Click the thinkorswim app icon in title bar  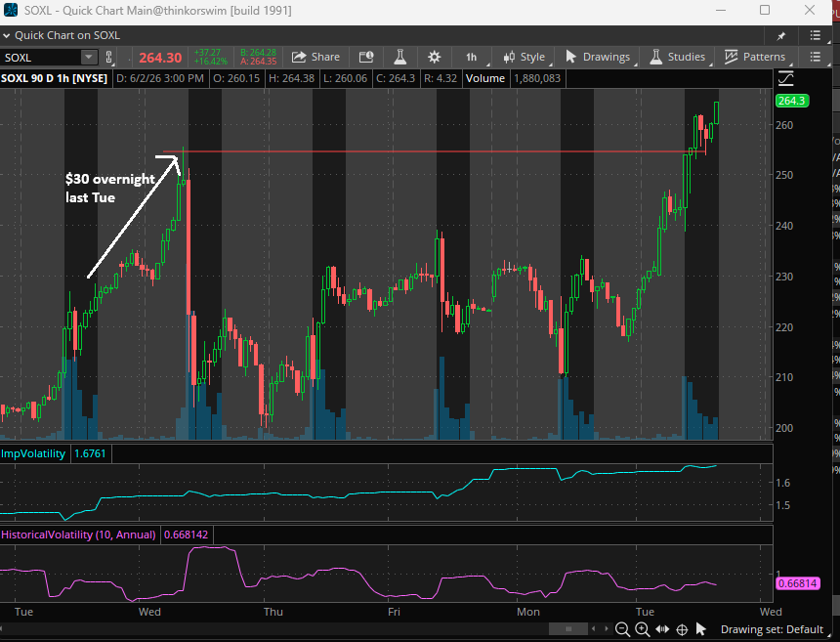pos(10,10)
